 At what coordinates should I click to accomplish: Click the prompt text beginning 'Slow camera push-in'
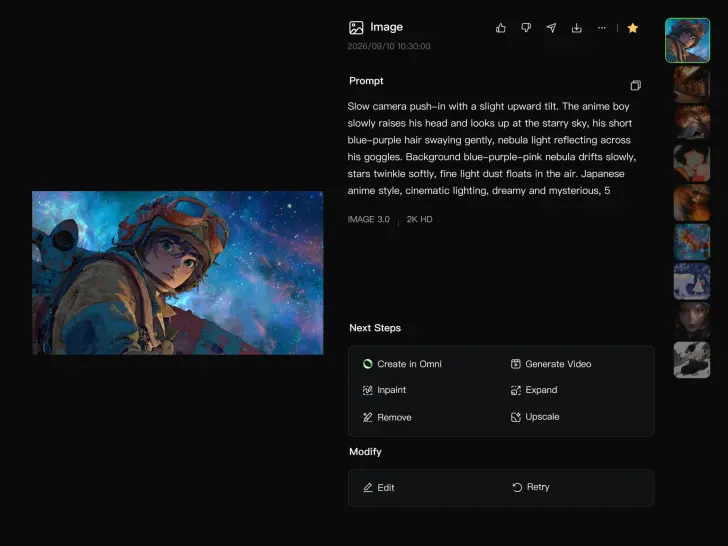pyautogui.click(x=492, y=149)
